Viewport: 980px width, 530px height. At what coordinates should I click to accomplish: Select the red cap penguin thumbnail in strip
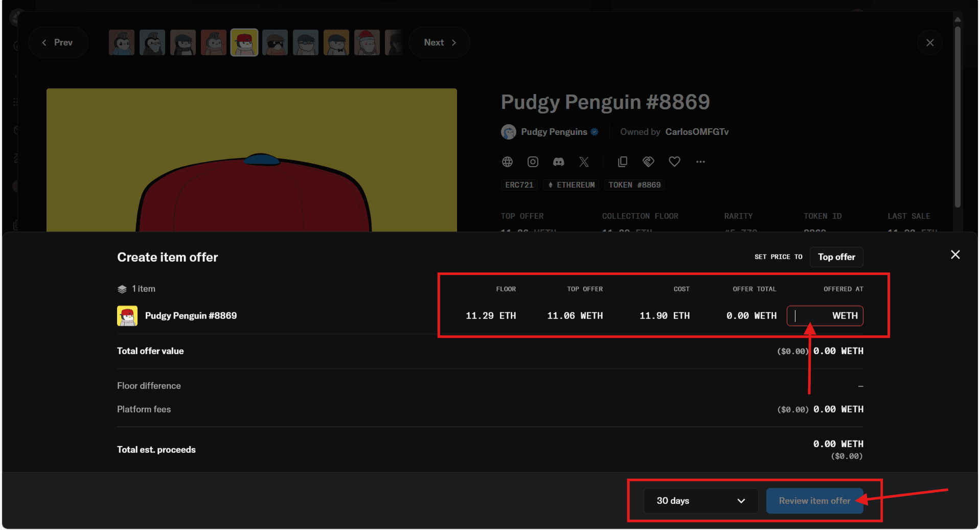point(244,42)
